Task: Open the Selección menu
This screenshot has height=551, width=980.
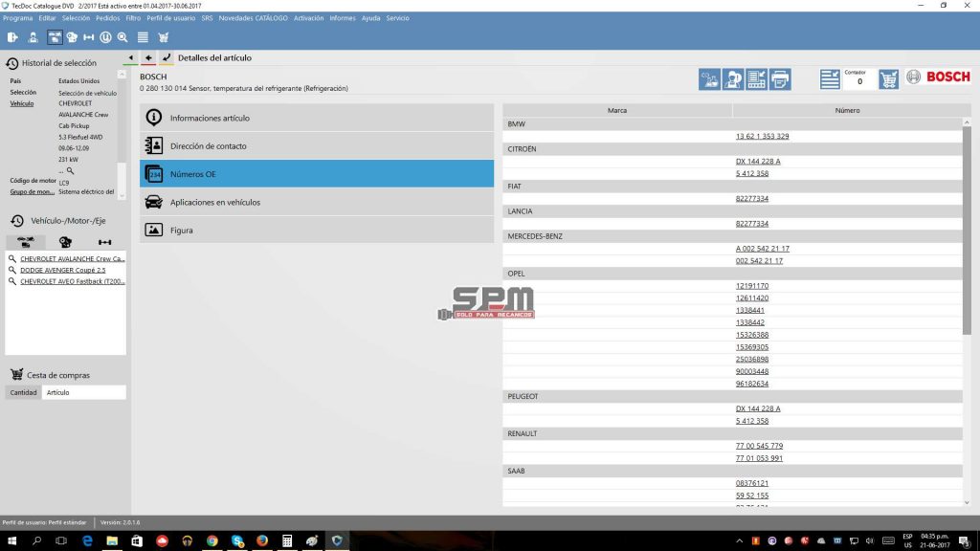Action: (76, 18)
